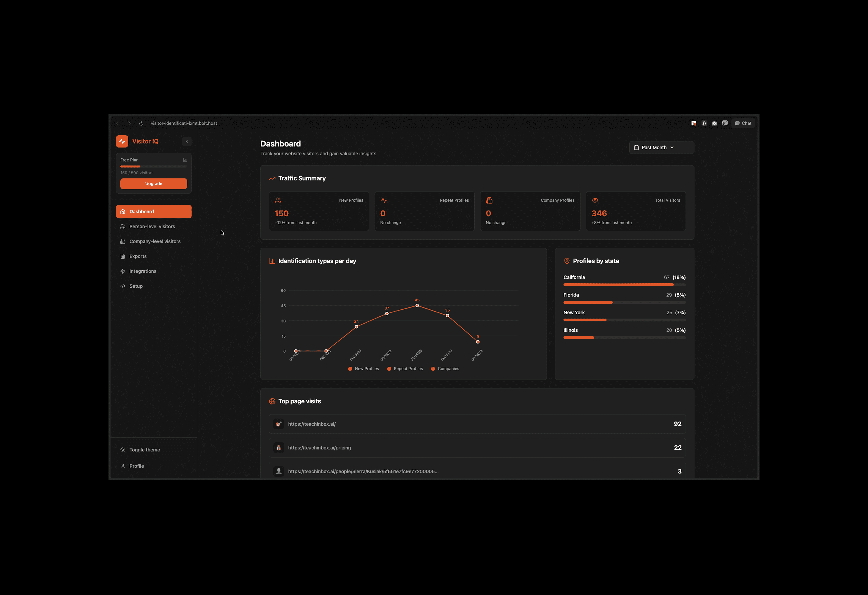868x595 pixels.
Task: Collapse the sidebar with the chevron
Action: tap(187, 141)
